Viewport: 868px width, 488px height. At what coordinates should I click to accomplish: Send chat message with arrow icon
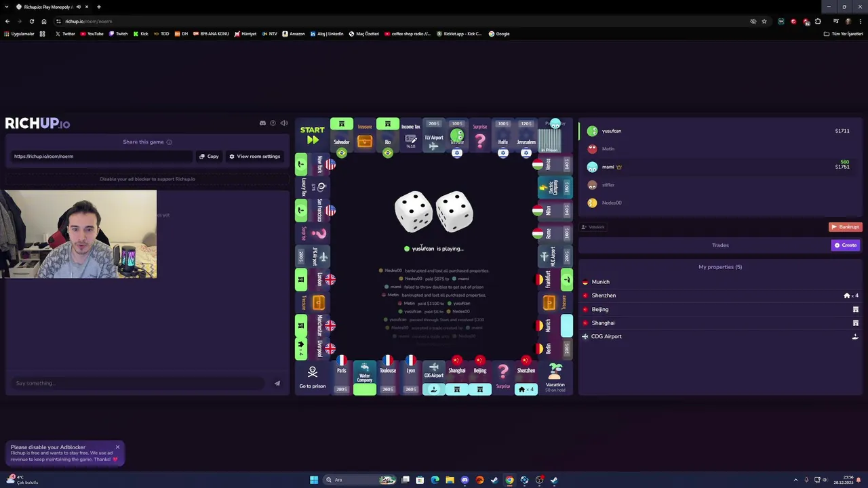[277, 384]
